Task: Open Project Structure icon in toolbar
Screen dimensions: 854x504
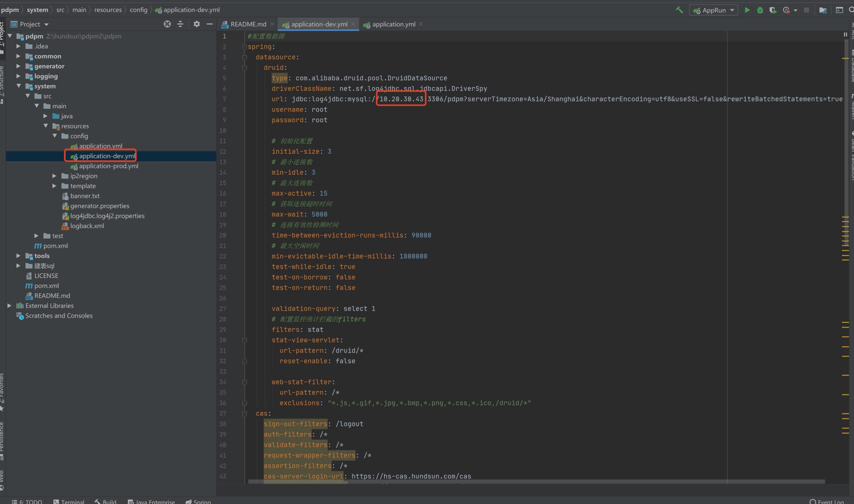Action: pos(823,10)
